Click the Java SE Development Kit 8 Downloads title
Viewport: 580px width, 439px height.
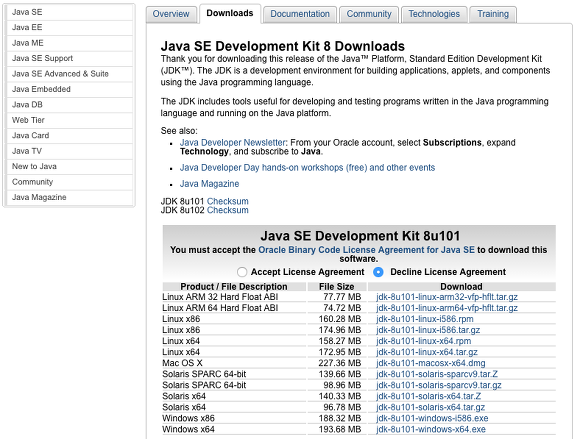coord(283,46)
